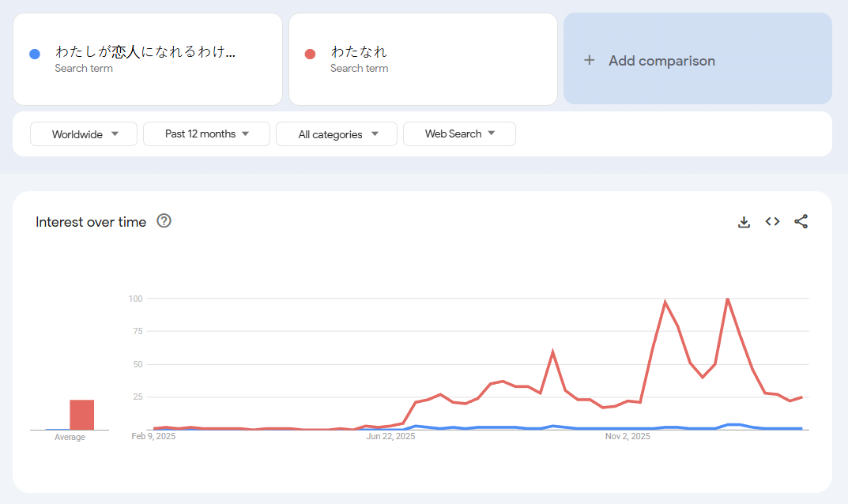848x504 pixels.
Task: Click the 50 y-axis value
Action: pos(138,364)
